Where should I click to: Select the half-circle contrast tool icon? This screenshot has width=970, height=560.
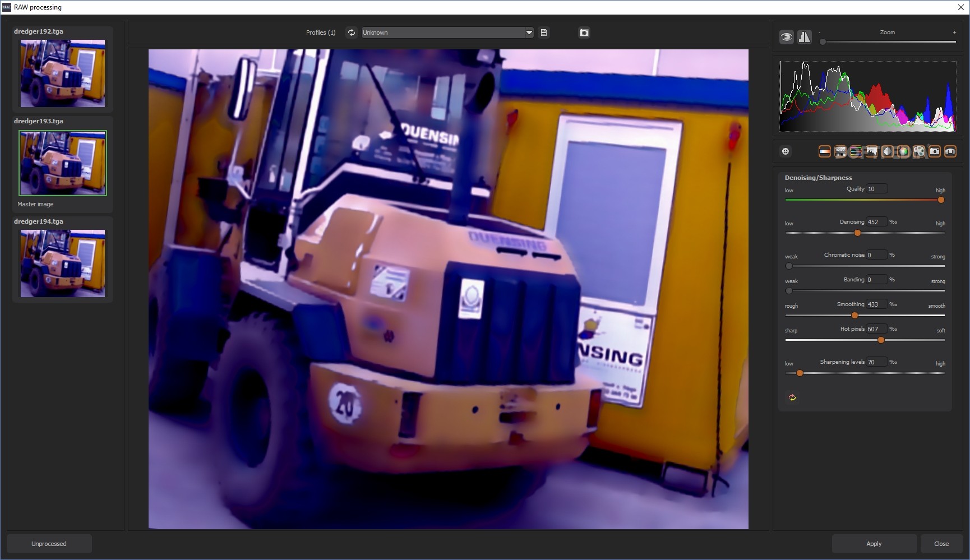click(888, 151)
